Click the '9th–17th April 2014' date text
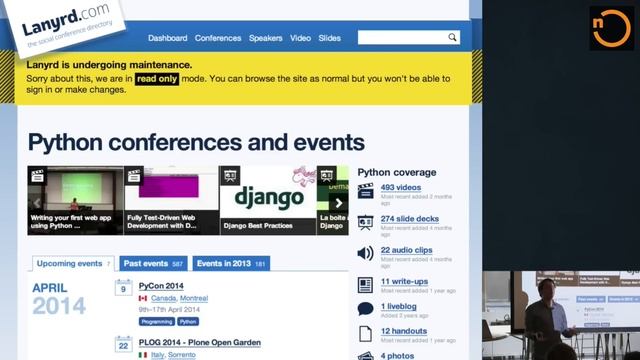The height and width of the screenshot is (360, 640). point(169,309)
